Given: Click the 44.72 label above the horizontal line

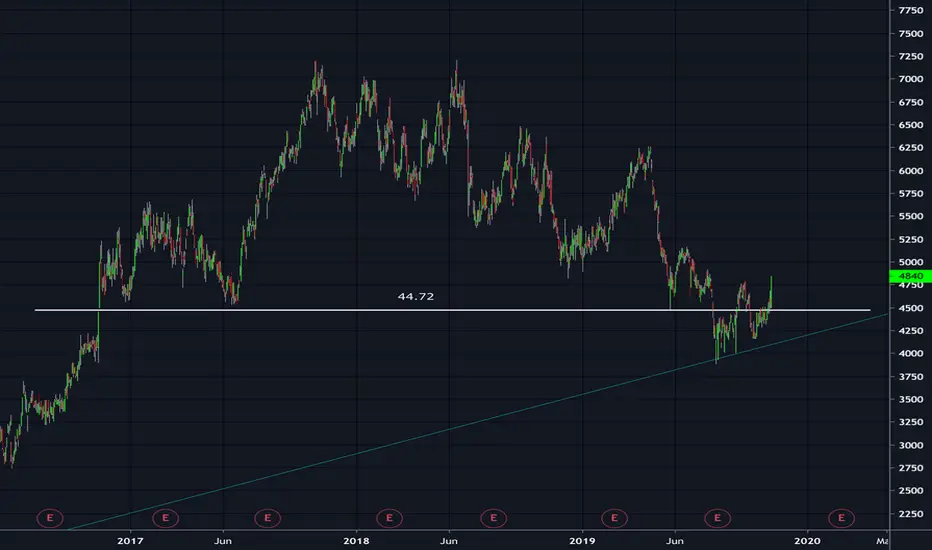Looking at the screenshot, I should (415, 296).
